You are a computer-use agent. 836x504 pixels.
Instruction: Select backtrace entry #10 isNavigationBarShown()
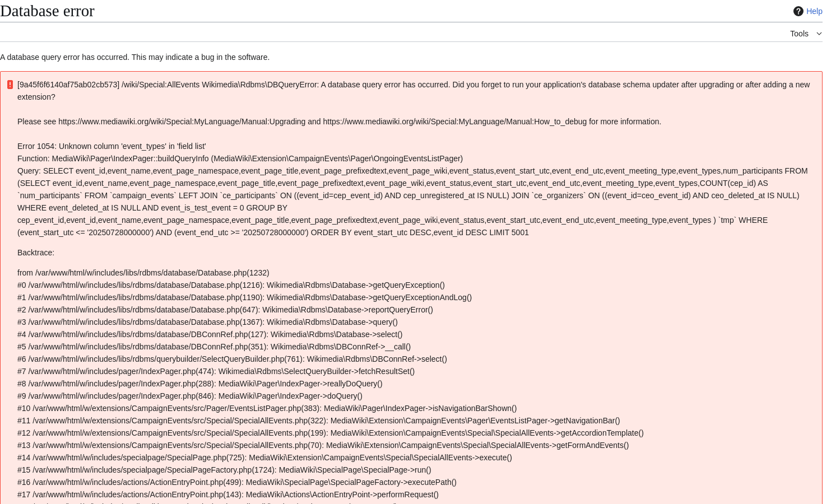pyautogui.click(x=267, y=408)
